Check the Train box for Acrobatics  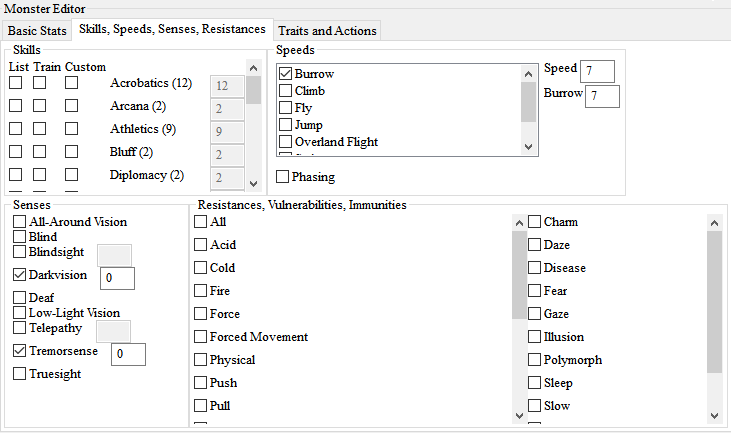(40, 82)
